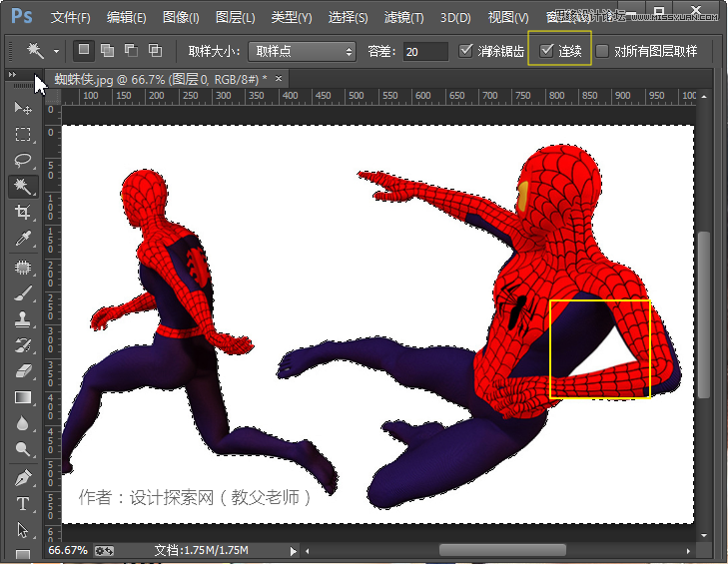Select the Rectangular Marquee tool
This screenshot has height=564, width=728.
pos(23,134)
